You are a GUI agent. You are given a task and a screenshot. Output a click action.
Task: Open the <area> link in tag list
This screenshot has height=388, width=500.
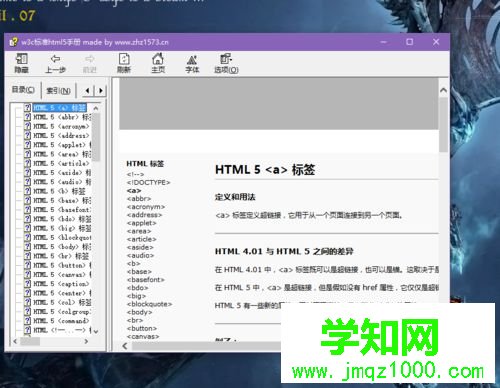coord(139,231)
